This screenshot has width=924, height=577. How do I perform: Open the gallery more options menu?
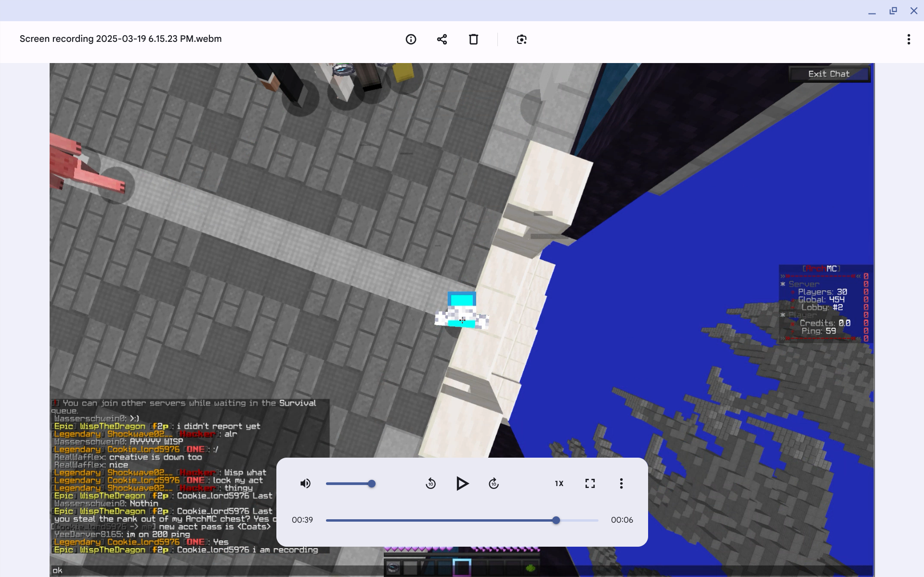(x=909, y=39)
